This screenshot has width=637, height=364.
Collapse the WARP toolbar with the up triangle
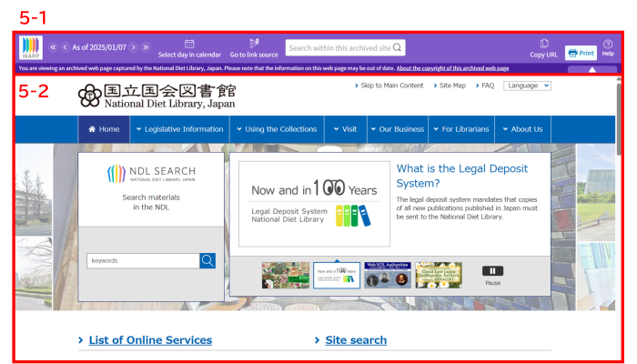pos(592,69)
